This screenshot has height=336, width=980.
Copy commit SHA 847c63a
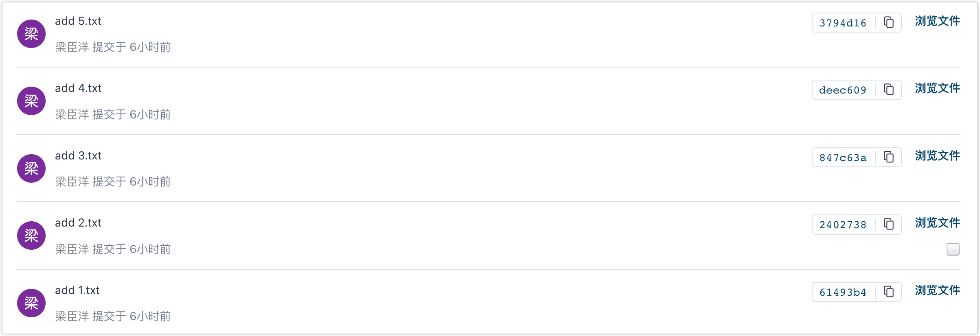[889, 157]
